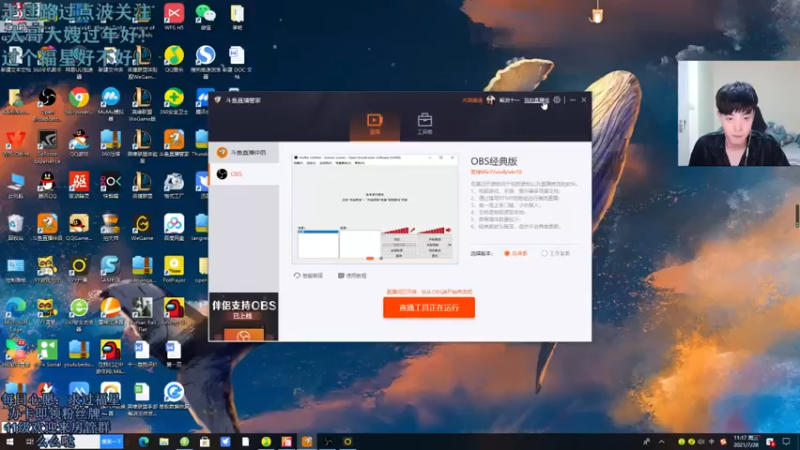Viewport: 800px width, 450px height.
Task: Click the OBS classic preview screenshot
Action: pos(374,209)
